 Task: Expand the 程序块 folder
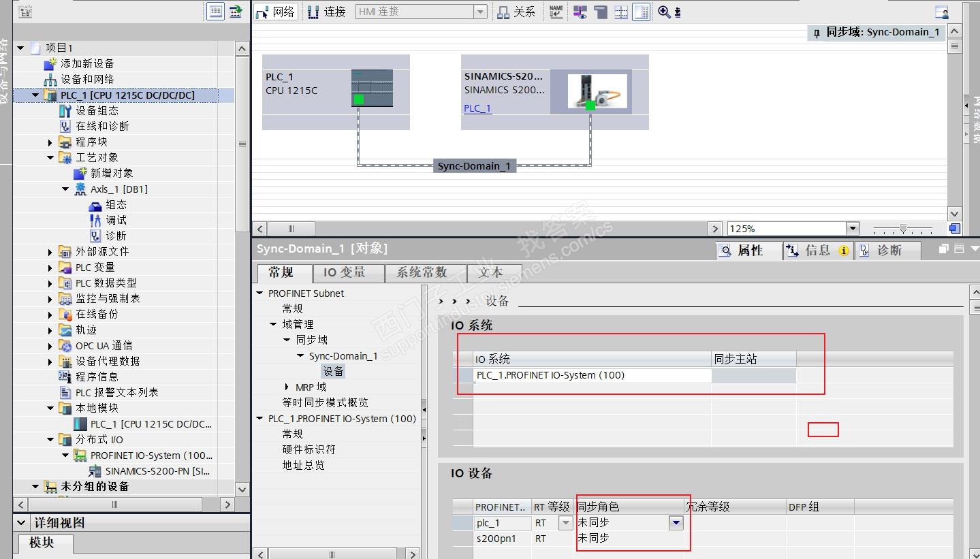click(x=50, y=142)
